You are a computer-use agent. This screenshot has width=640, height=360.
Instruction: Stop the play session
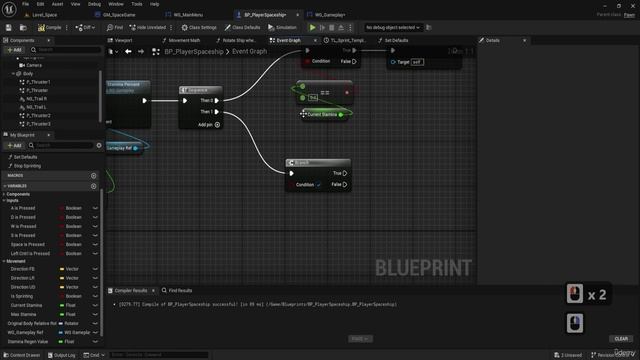point(331,28)
